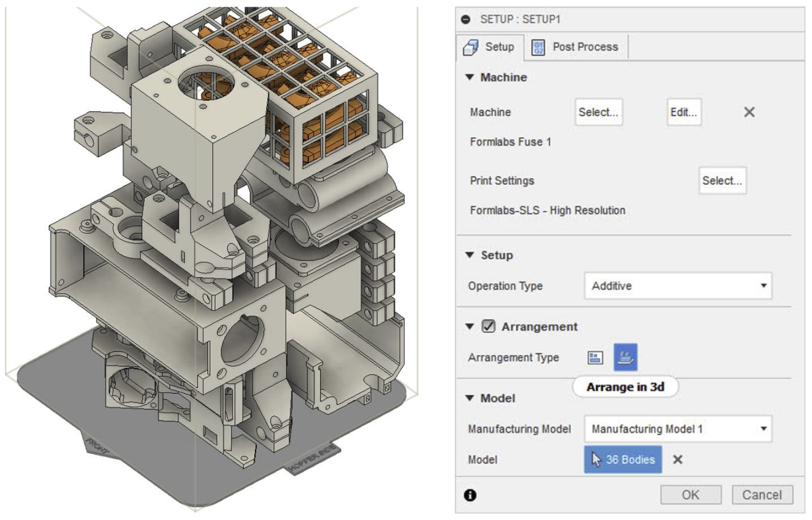Click the info icon at dialog bottom
This screenshot has height=520, width=812.
click(470, 495)
